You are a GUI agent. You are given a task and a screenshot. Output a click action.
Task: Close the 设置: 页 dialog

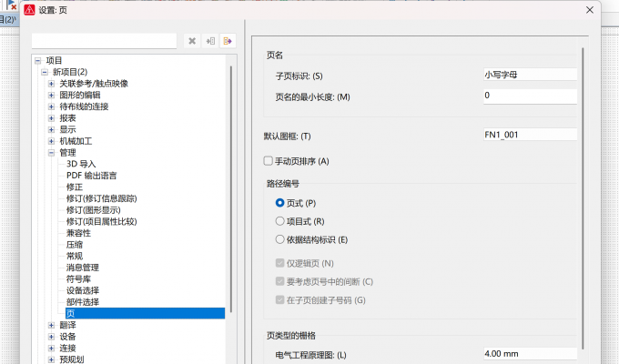pos(590,10)
